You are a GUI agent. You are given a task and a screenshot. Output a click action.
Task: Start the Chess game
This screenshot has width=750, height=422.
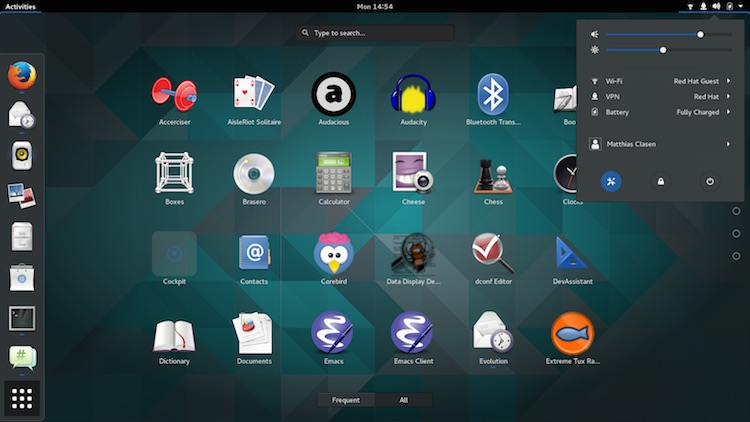tap(493, 179)
